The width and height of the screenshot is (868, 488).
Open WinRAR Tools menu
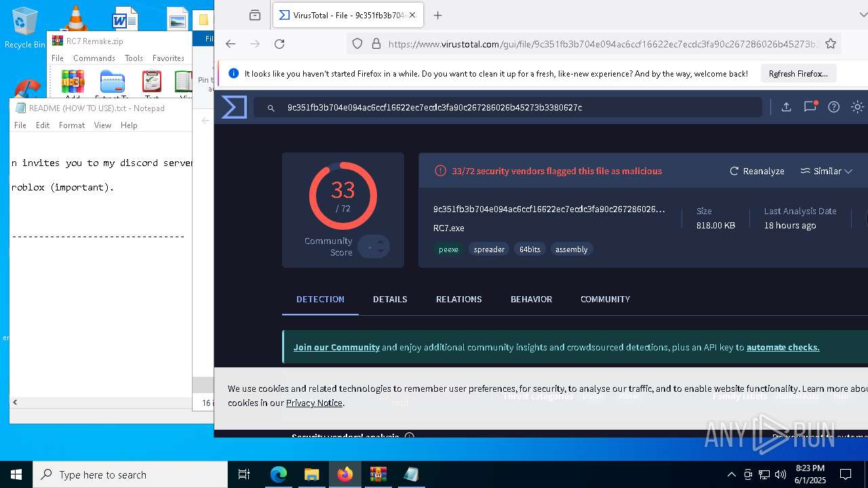coord(134,58)
